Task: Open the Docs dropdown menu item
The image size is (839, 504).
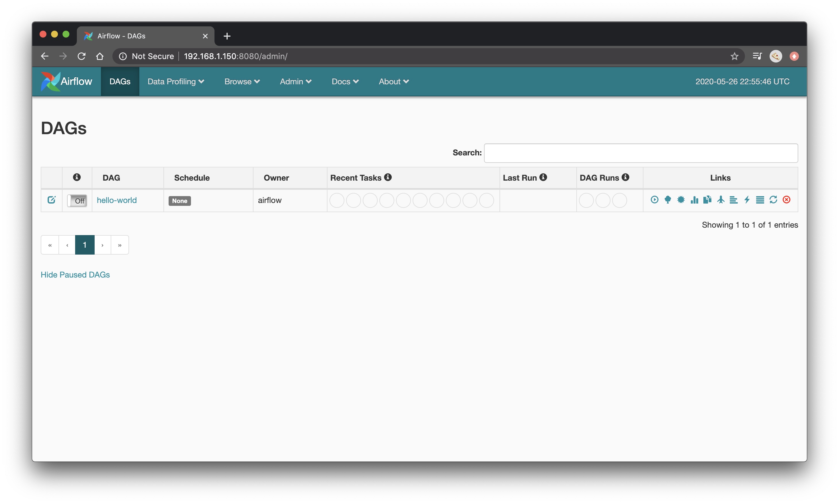Action: pos(344,81)
